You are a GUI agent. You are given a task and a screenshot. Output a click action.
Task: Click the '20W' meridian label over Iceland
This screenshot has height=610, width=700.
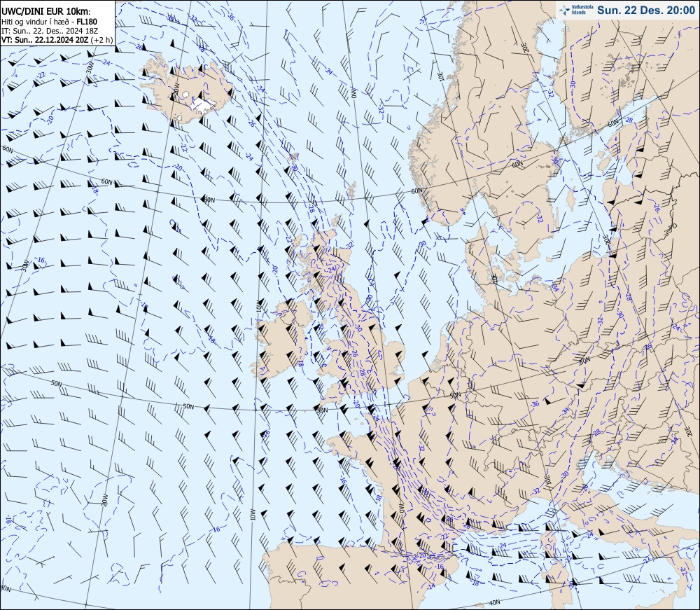coord(176,89)
